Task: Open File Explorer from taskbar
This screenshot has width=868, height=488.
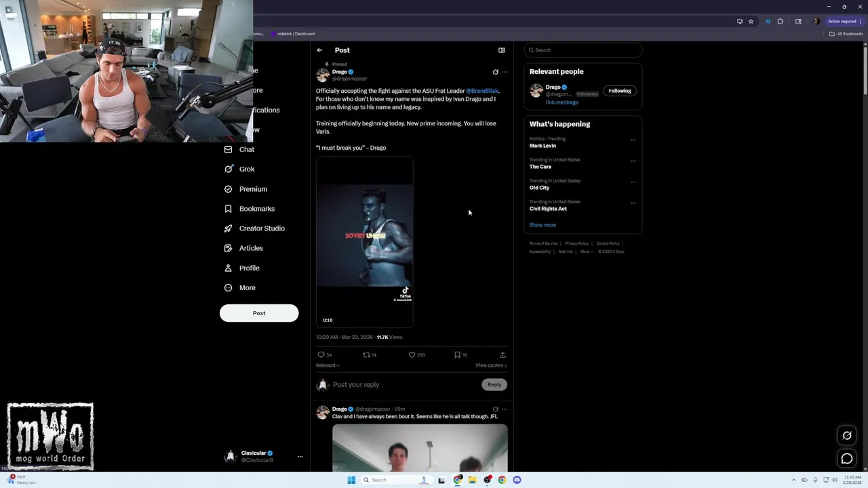Action: [472, 480]
